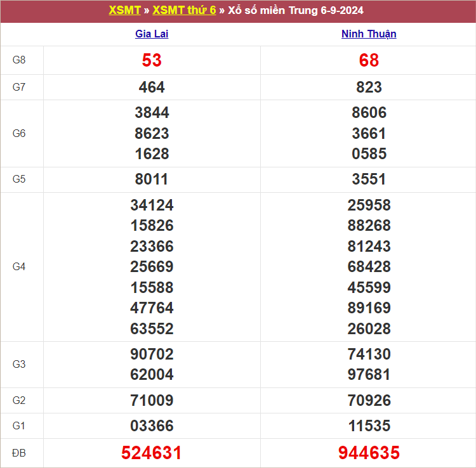The height and width of the screenshot is (468, 476).
Task: Select Ninh Thuận G1 number 11535
Action: 369,426
